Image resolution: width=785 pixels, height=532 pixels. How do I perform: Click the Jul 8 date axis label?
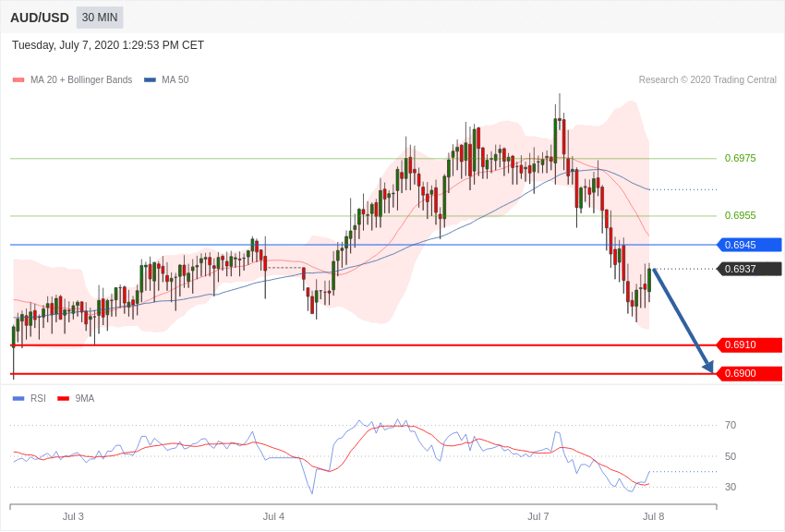click(x=653, y=516)
